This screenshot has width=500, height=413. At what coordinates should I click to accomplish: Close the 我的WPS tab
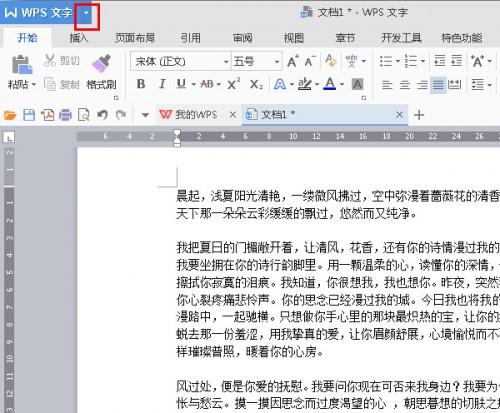[x=233, y=115]
